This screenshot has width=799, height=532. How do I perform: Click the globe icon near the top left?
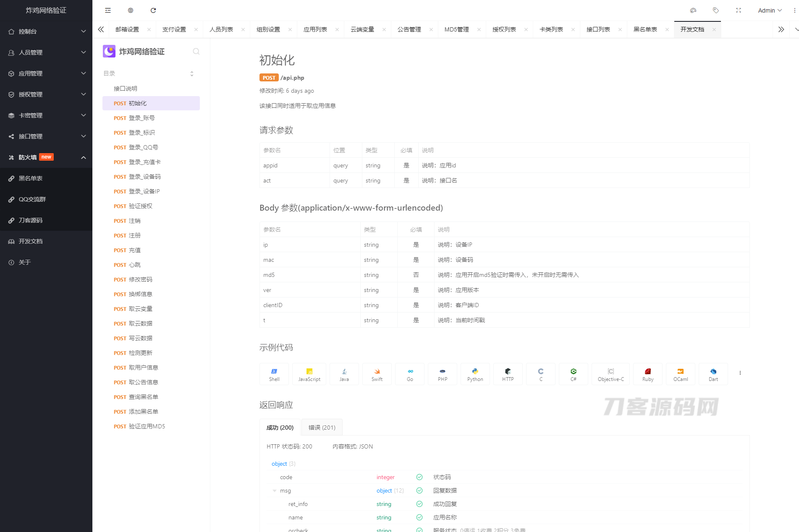point(130,10)
